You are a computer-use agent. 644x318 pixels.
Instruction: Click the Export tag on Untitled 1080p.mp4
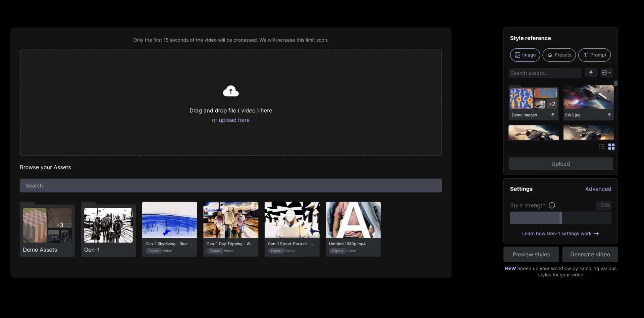pos(337,251)
